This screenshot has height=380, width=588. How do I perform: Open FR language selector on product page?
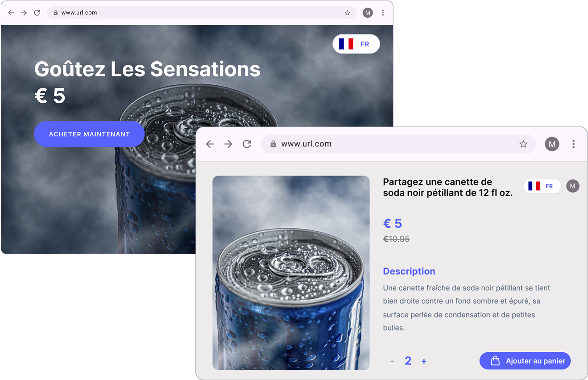tap(542, 186)
